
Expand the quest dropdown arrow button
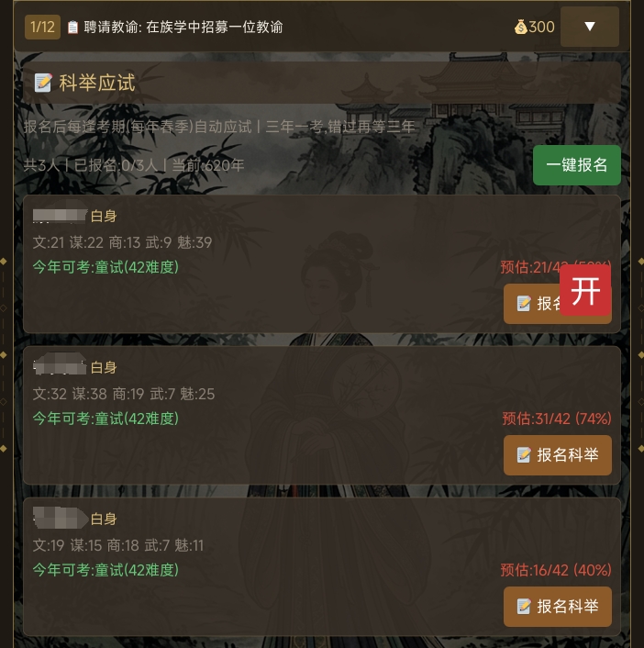(590, 27)
